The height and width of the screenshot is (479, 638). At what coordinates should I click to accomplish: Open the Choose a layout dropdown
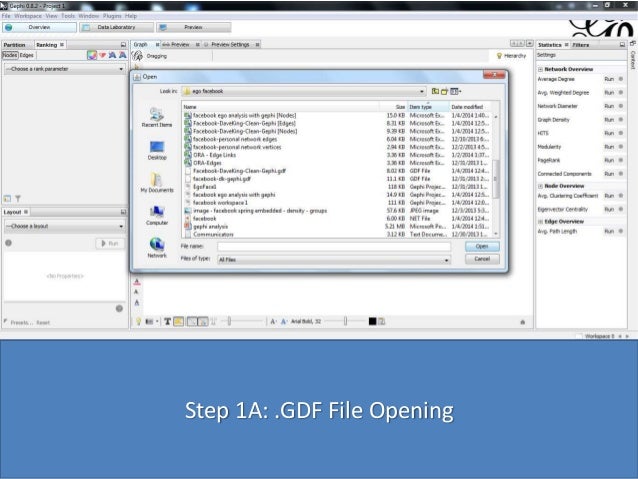(64, 226)
